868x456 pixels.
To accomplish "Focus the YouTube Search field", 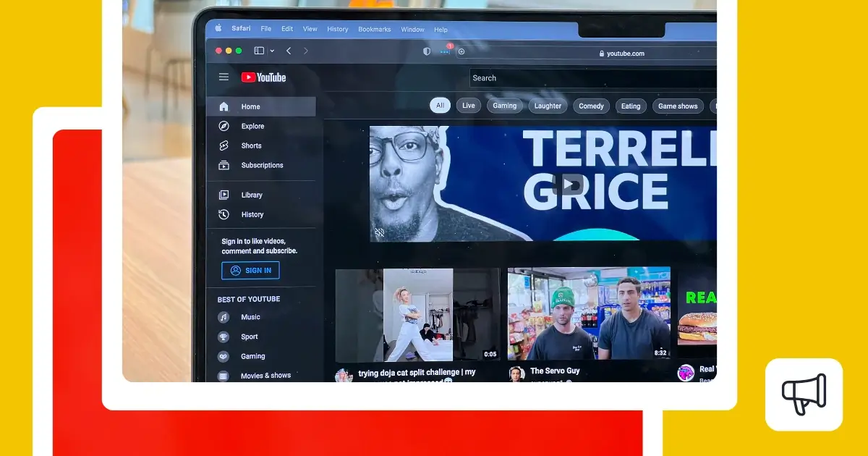I will pyautogui.click(x=593, y=78).
